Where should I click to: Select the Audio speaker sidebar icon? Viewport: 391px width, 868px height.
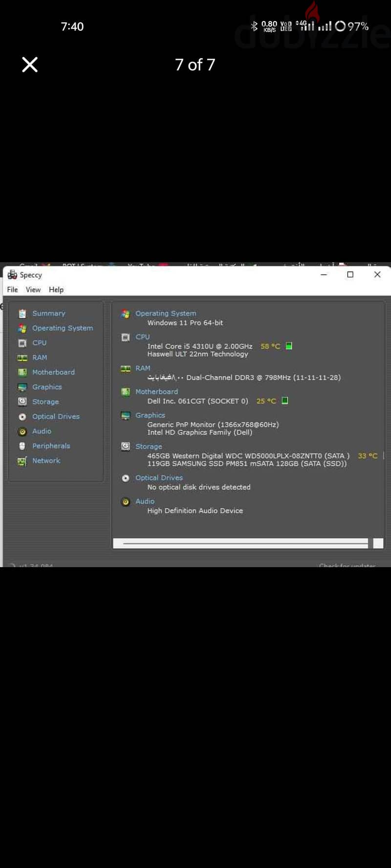22,431
